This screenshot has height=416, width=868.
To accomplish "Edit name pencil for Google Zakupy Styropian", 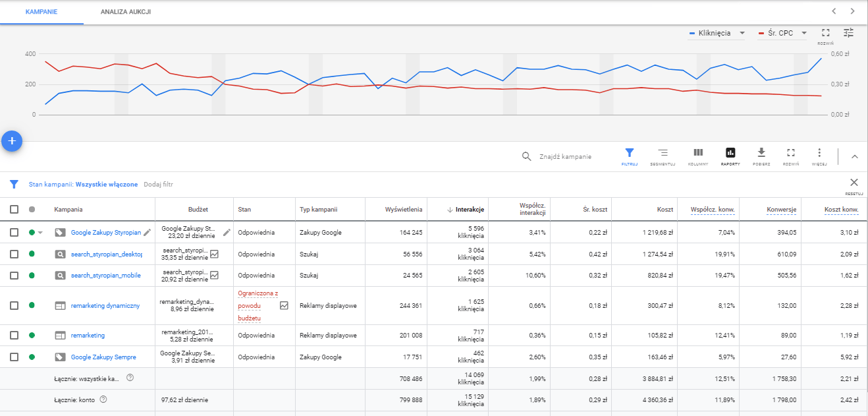I will 148,232.
